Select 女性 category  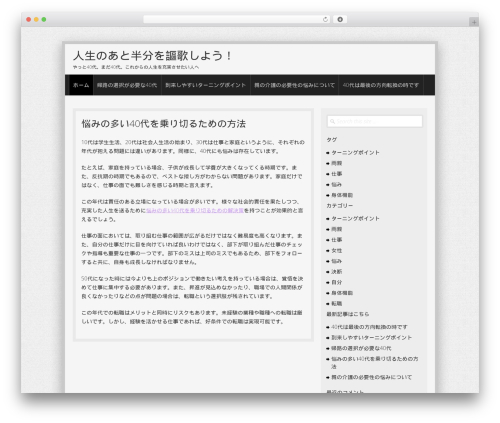337,251
